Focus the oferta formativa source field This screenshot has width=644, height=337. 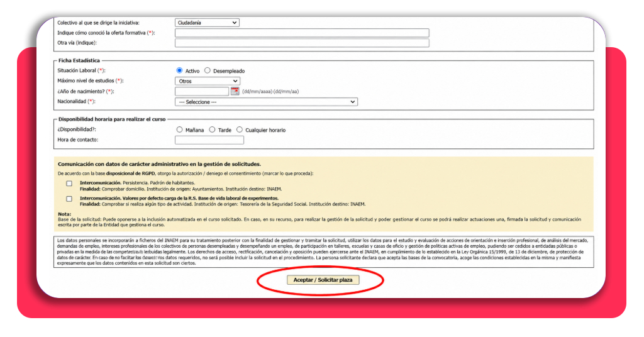pyautogui.click(x=302, y=33)
